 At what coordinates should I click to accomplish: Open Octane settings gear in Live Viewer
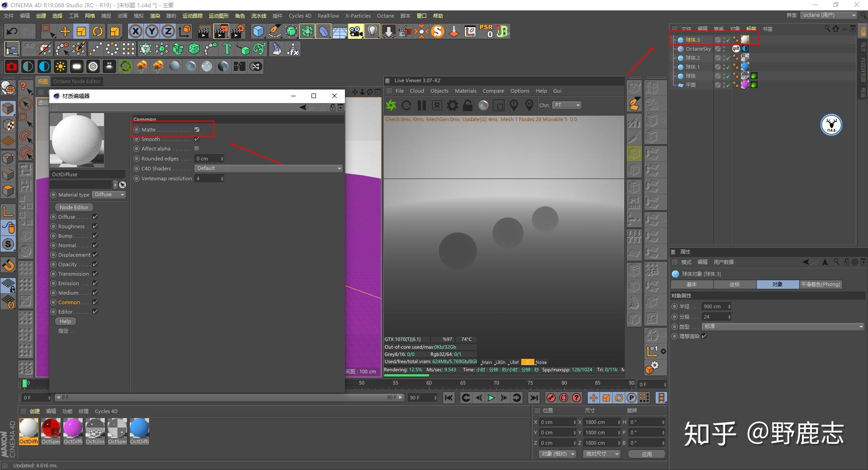point(452,105)
